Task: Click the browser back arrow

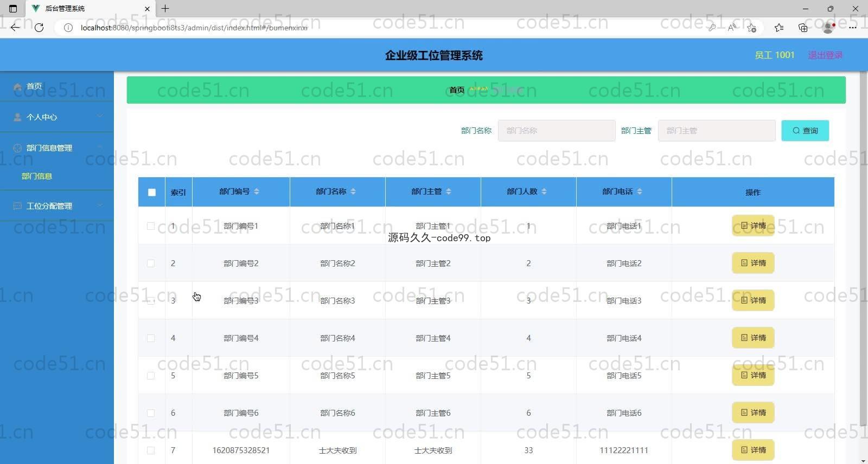Action: tap(15, 27)
